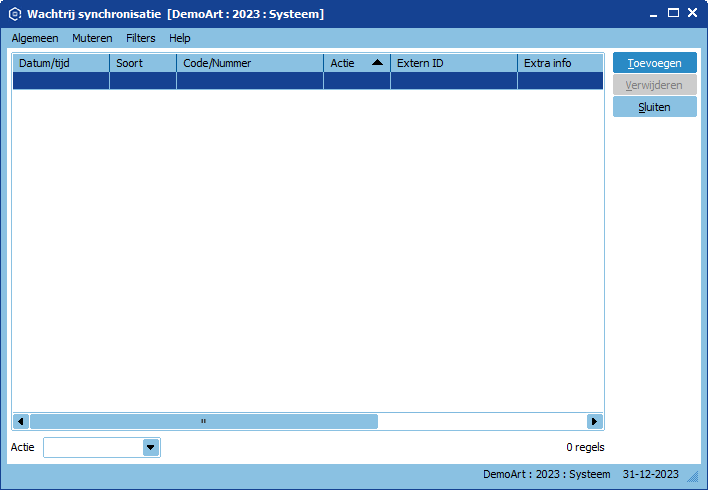The width and height of the screenshot is (708, 490).
Task: Click the sort arrow in Actie column
Action: pos(377,63)
